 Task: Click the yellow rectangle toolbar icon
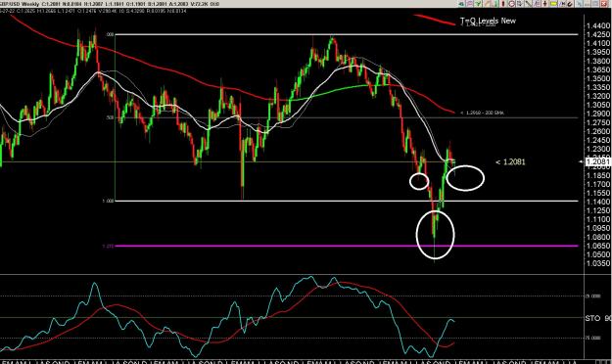tap(553, 4)
